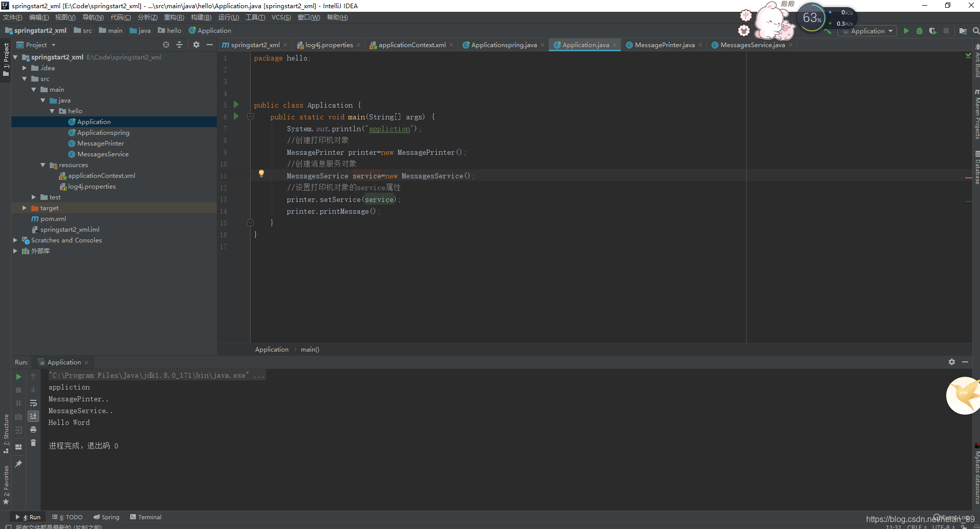Collapse the src folder

tap(24, 79)
